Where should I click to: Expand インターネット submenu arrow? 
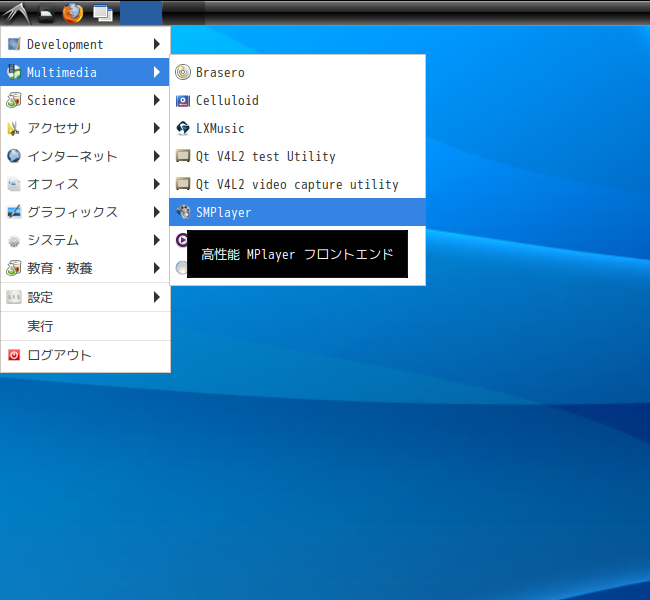click(x=157, y=156)
